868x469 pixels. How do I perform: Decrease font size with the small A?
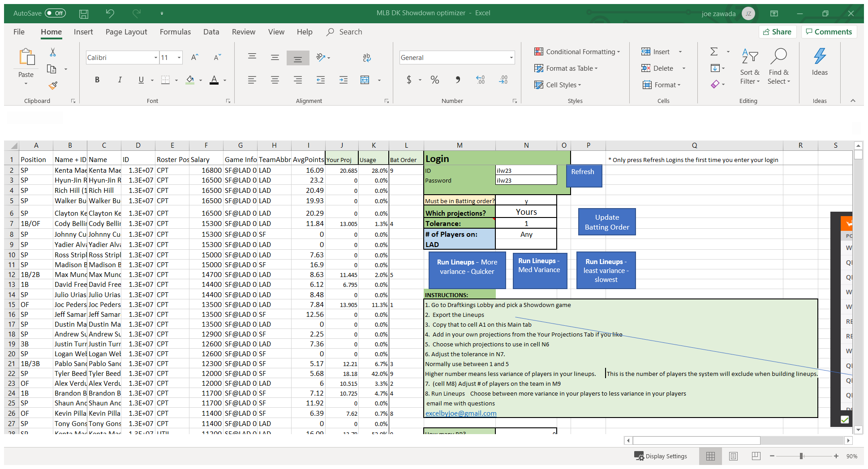tap(217, 57)
